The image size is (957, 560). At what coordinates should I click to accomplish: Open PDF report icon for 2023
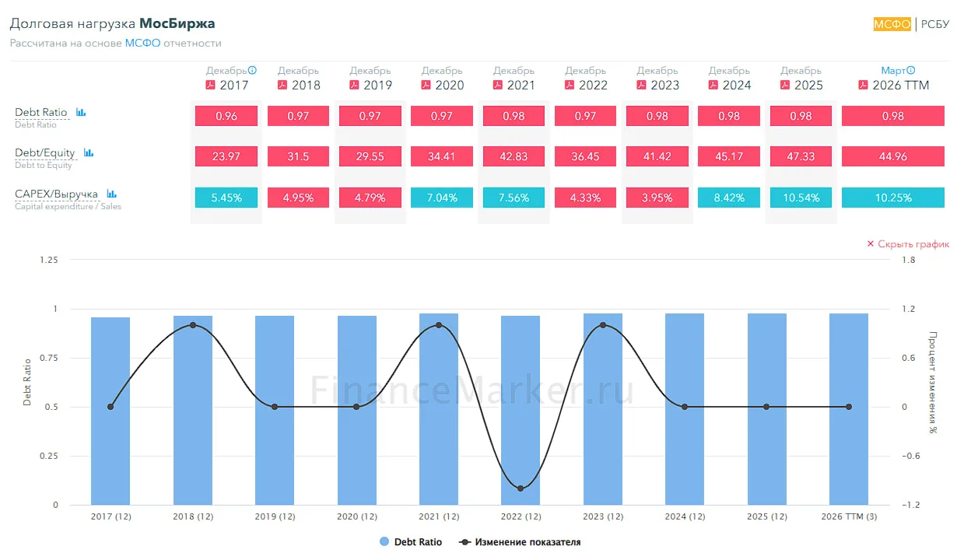click(641, 85)
